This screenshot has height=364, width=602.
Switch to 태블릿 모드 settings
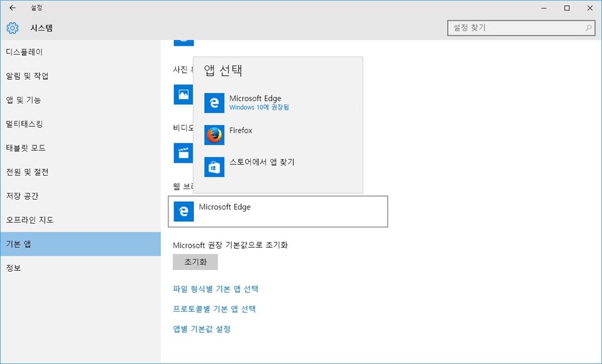click(80, 148)
